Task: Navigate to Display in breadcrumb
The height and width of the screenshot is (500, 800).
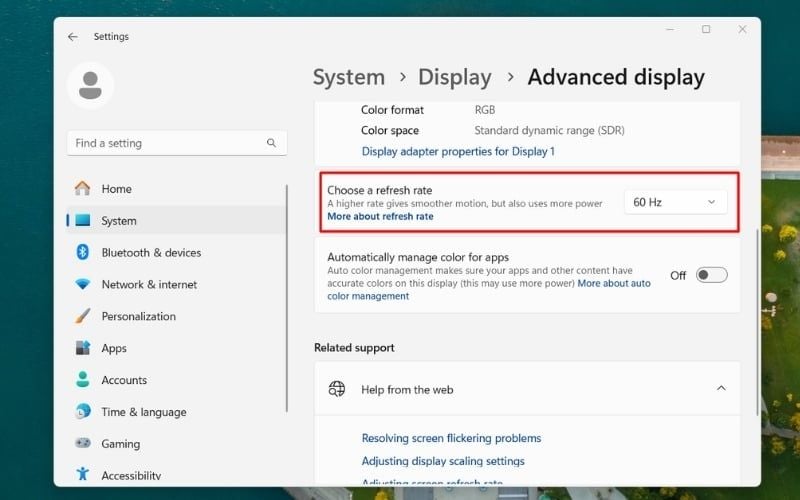Action: click(455, 78)
